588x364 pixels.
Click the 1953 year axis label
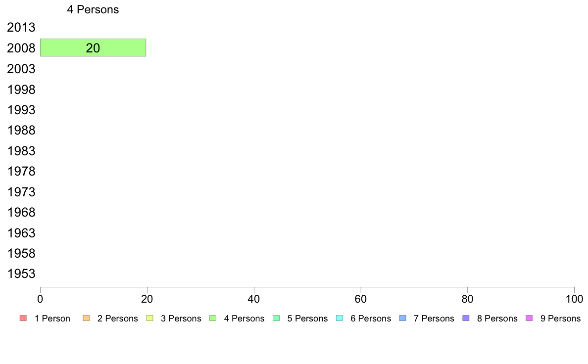click(x=21, y=273)
